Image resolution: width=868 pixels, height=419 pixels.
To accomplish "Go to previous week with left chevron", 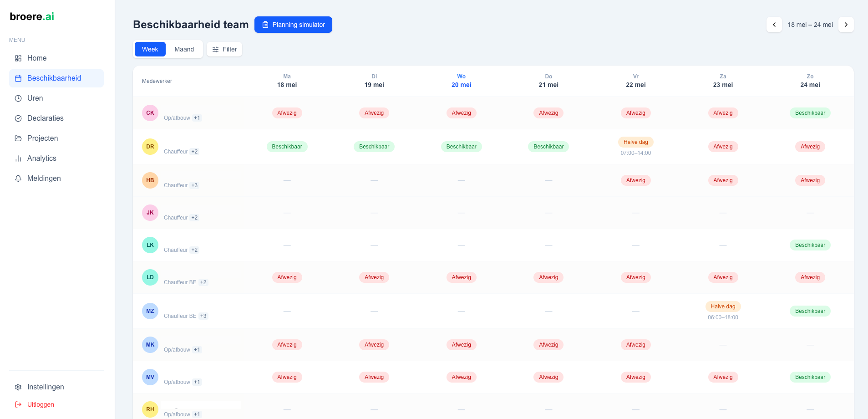I will (774, 25).
